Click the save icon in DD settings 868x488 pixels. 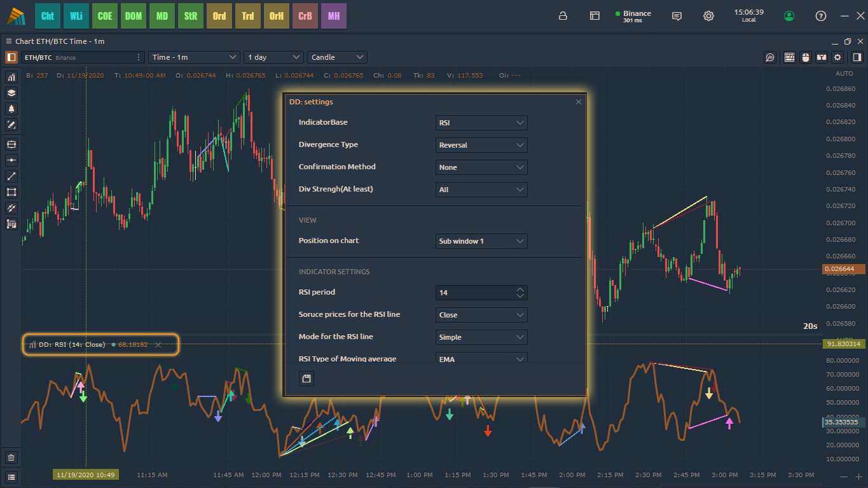tap(307, 379)
